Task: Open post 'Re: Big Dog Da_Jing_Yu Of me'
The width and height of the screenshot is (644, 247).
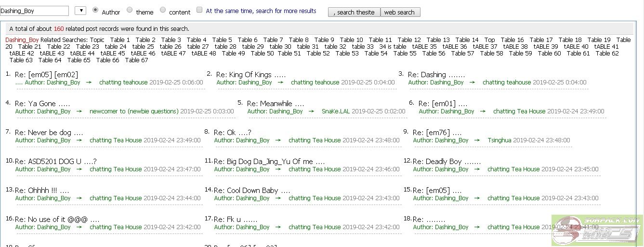Action: pos(269,162)
